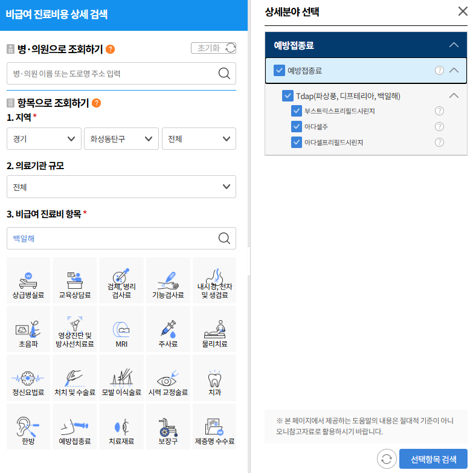Open the 전체 sub-area dropdown under 지역
The image size is (476, 473).
[x=199, y=139]
